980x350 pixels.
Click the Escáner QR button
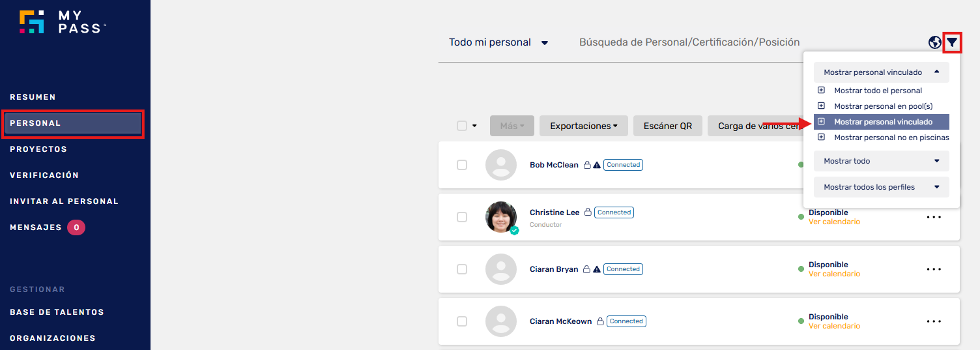tap(667, 126)
